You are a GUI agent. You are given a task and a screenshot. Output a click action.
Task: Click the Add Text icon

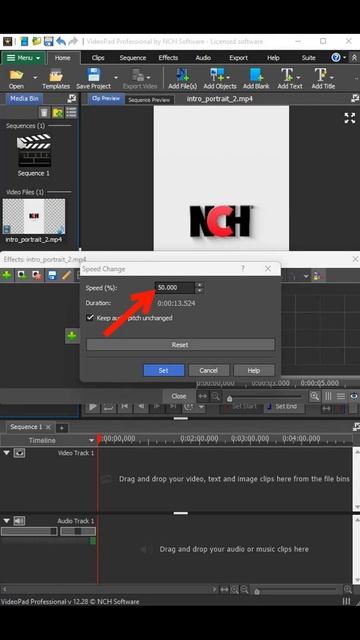pos(287,75)
